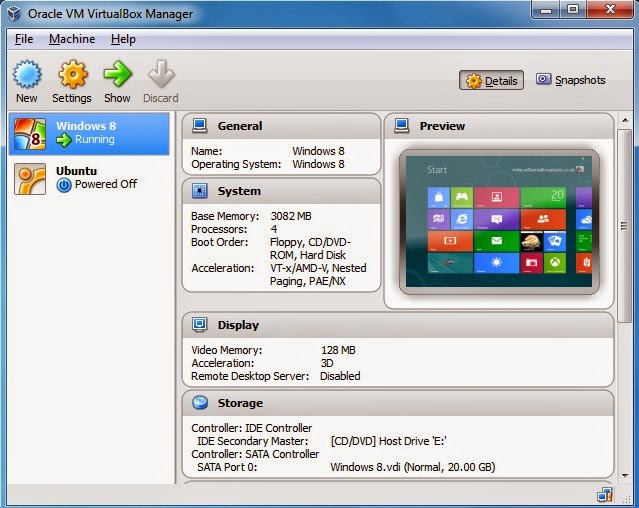Click the 'Name:' label in General
Viewport: 639px width, 508px height.
coord(207,151)
